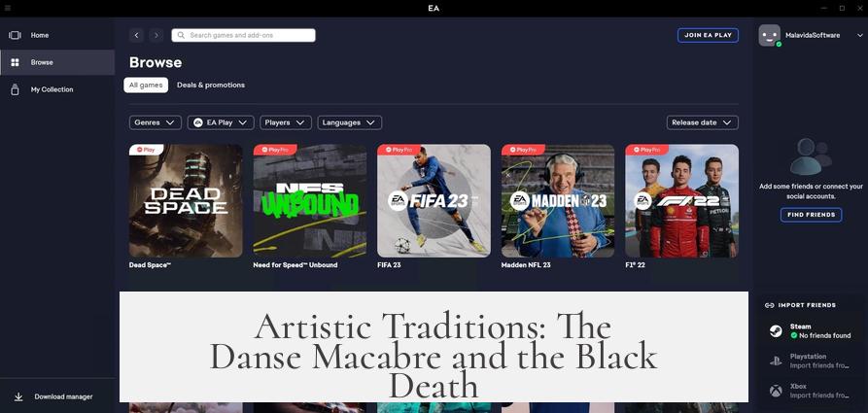Import friends from Steam
This screenshot has width=868, height=413.
pos(812,331)
